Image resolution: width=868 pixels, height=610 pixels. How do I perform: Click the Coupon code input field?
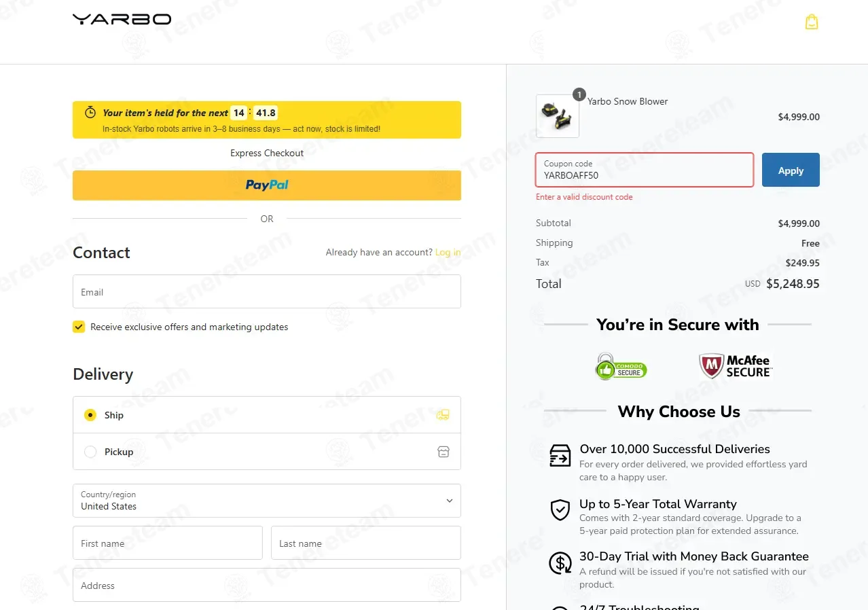point(645,170)
